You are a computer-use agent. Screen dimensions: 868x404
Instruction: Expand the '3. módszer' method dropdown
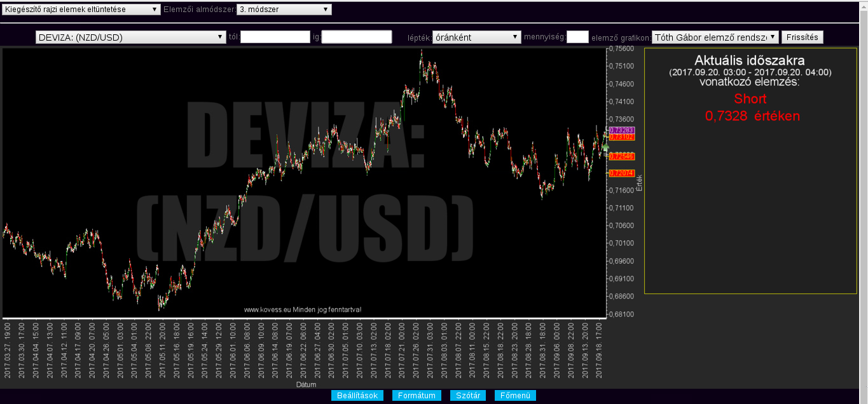[x=284, y=10]
